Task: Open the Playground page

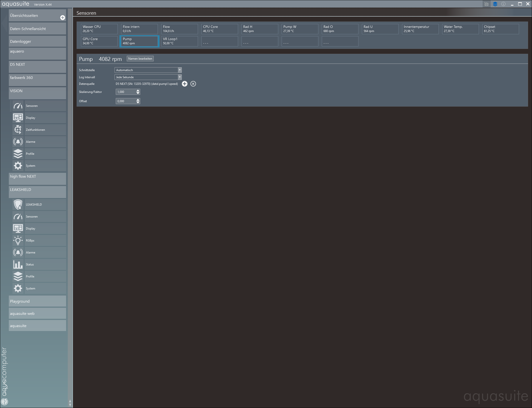Action: pos(37,301)
